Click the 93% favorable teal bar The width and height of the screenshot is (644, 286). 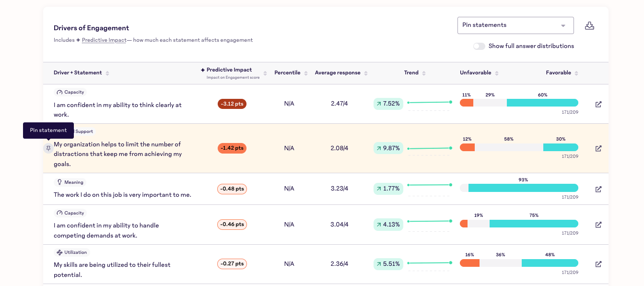coord(523,188)
